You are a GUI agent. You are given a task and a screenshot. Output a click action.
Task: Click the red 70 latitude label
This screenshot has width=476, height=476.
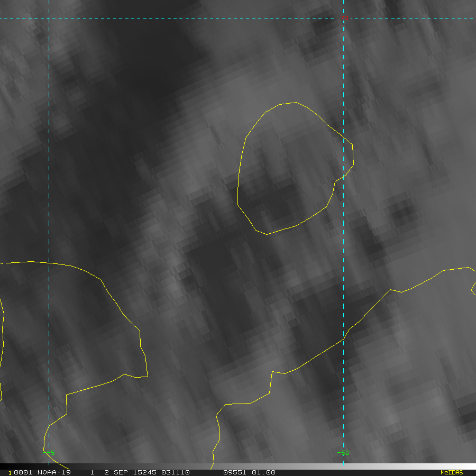click(344, 18)
